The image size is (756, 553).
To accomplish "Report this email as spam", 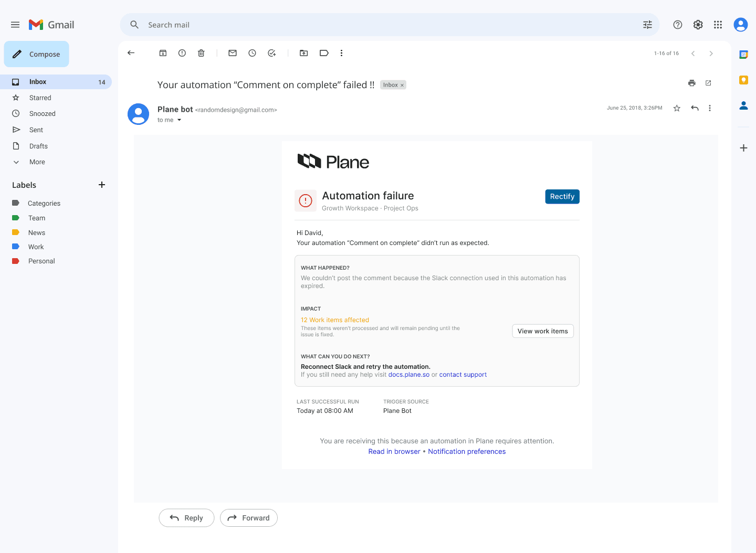I will pos(182,53).
